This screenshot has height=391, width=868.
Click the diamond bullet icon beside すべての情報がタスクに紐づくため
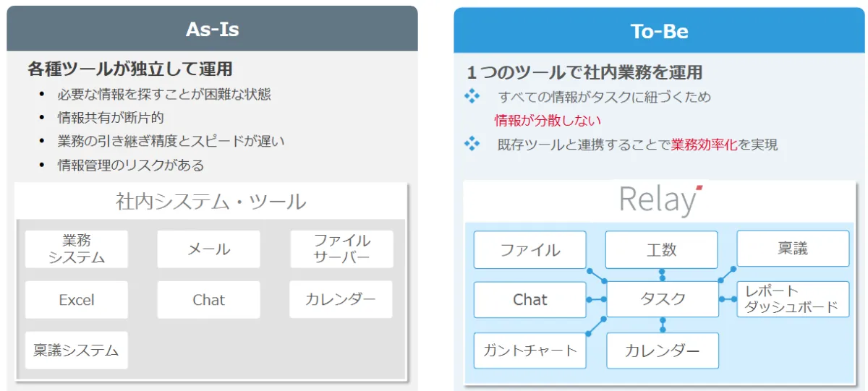[x=472, y=96]
